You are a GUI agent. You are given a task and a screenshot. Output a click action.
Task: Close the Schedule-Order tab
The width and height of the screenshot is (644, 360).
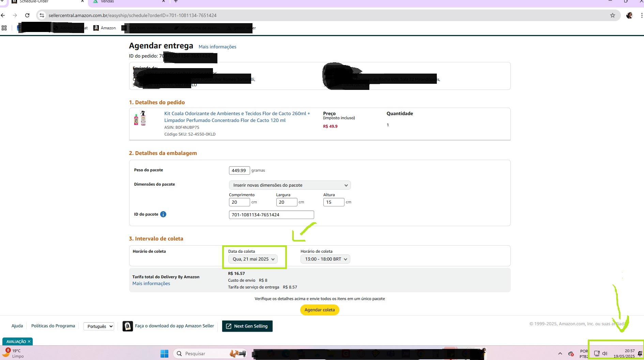pyautogui.click(x=82, y=1)
